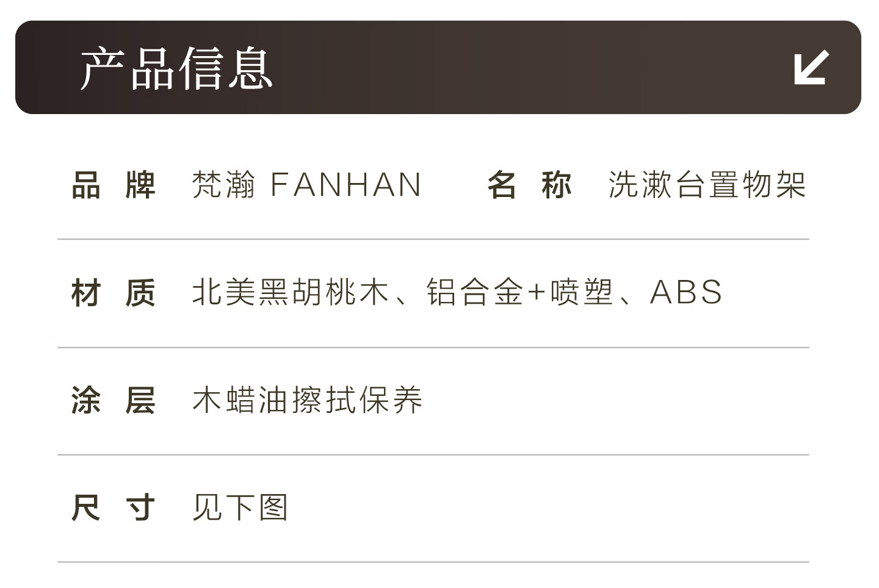
Task: Select the 木蜡油擦拭保养 coating text
Action: [x=307, y=400]
